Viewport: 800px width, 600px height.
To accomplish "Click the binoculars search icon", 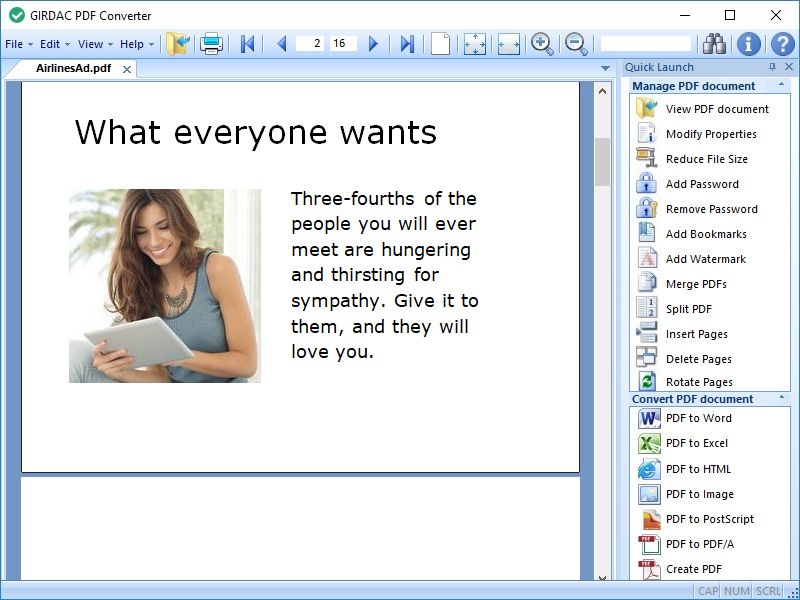I will click(715, 43).
